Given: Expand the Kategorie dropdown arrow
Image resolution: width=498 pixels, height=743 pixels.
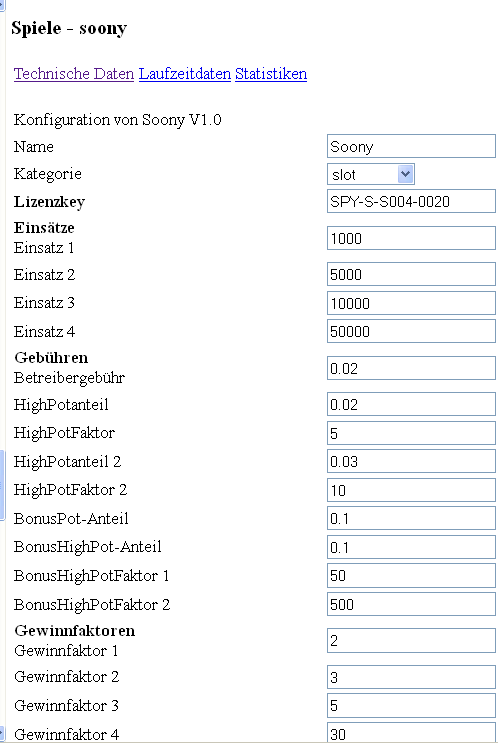Looking at the screenshot, I should point(406,174).
